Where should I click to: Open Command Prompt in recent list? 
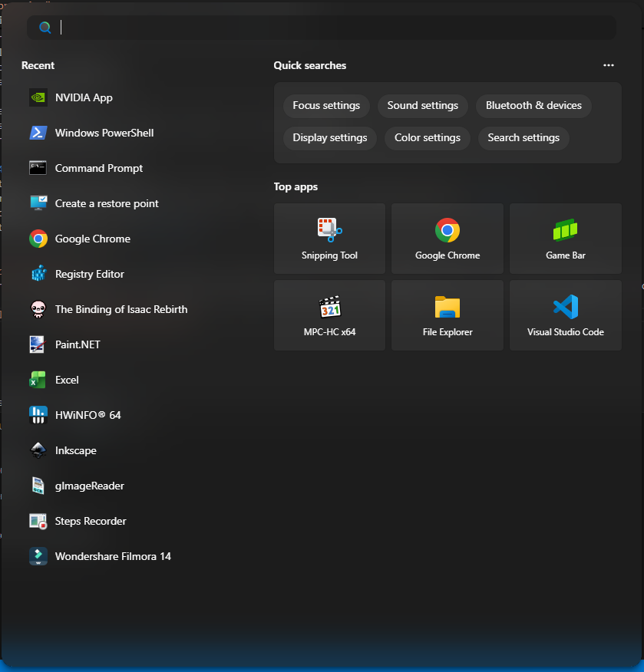(x=98, y=168)
